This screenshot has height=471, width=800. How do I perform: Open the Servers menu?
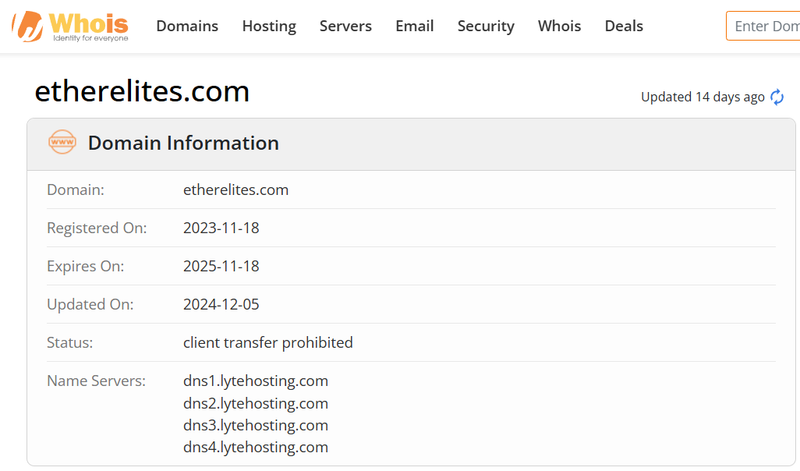(x=345, y=26)
